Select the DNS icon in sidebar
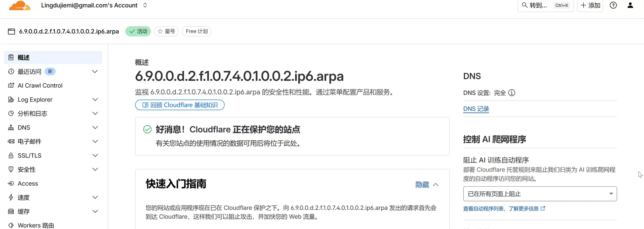 (11, 127)
